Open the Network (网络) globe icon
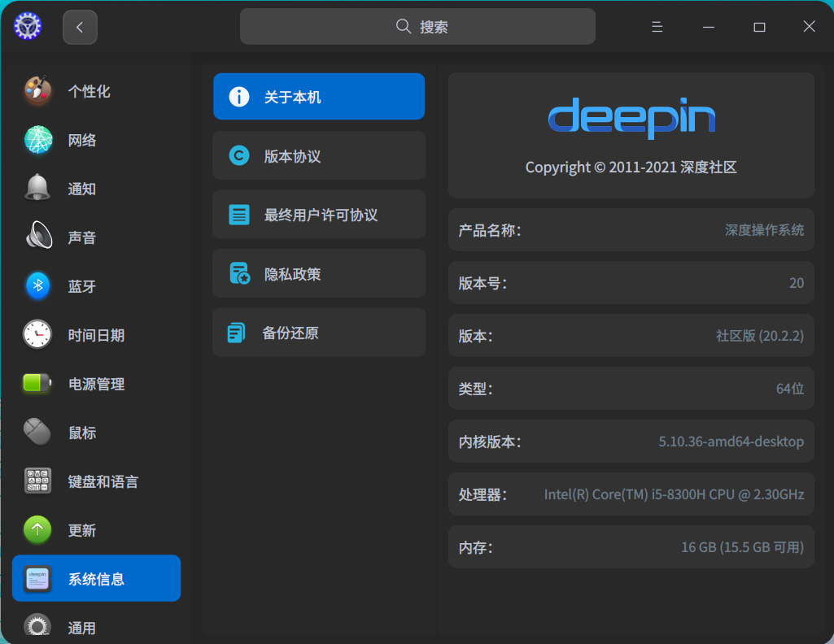The image size is (834, 644). click(37, 140)
